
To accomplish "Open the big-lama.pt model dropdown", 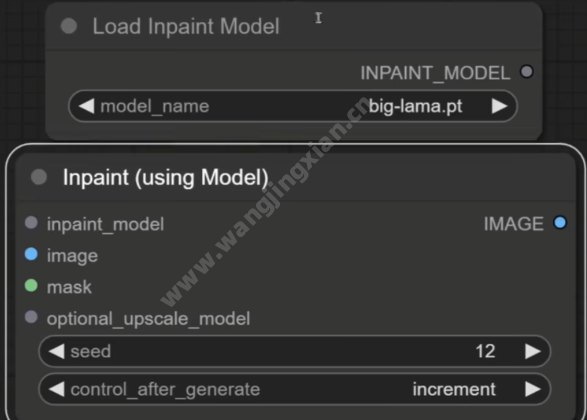I will [x=293, y=106].
